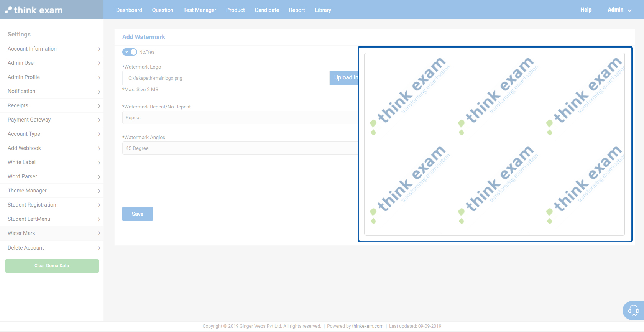
Task: Open the thinkexam.com footer link
Action: 368,326
